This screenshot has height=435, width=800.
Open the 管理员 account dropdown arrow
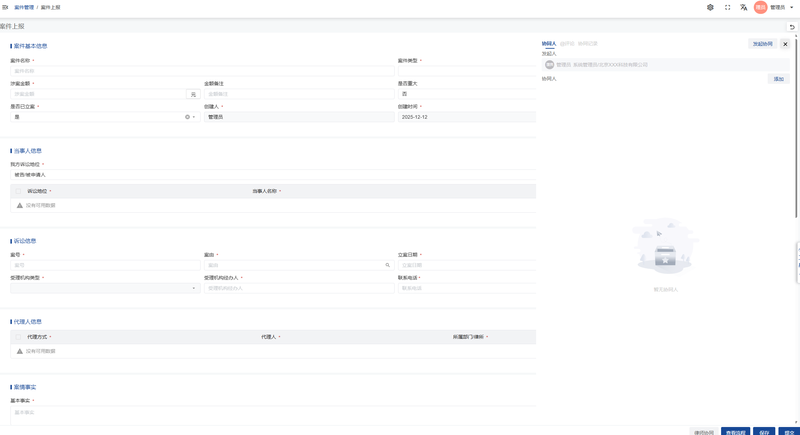(x=792, y=8)
